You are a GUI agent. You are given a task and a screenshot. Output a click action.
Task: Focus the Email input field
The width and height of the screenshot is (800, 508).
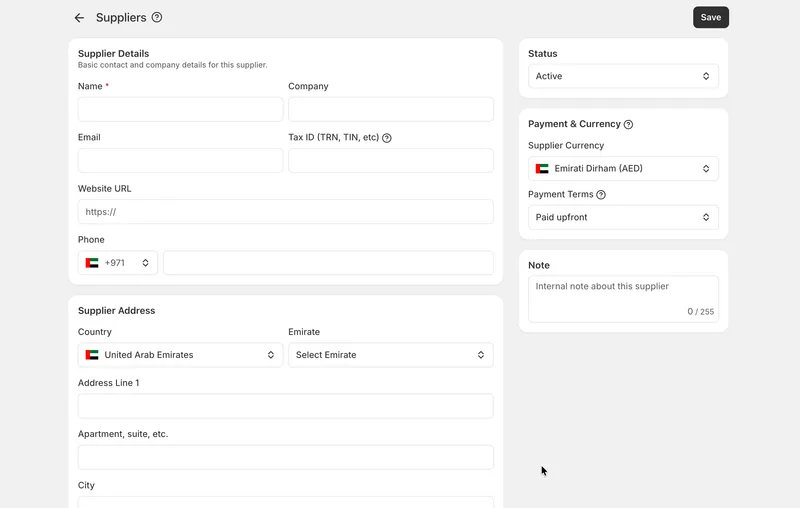click(x=180, y=161)
